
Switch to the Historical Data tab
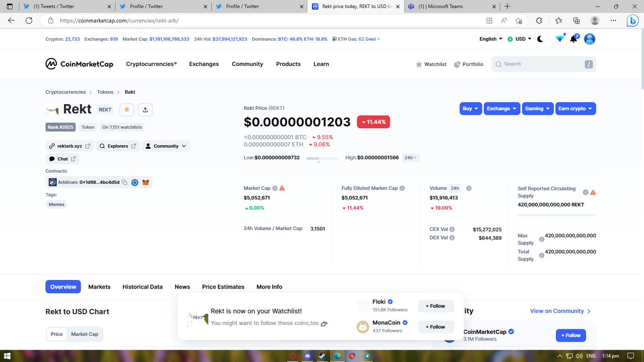click(x=142, y=287)
